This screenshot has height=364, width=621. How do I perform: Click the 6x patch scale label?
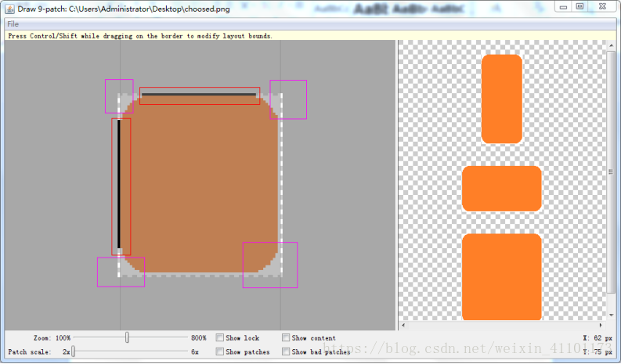pos(195,351)
